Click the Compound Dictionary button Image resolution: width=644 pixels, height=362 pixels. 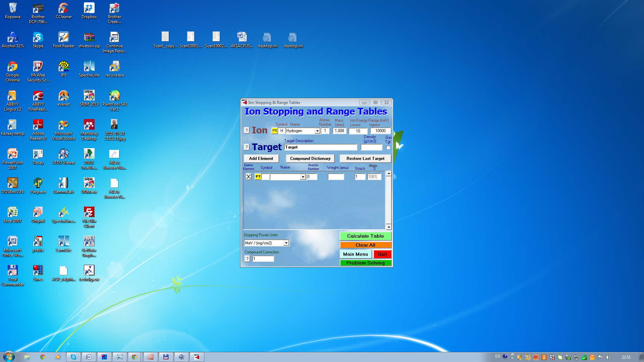tap(310, 159)
